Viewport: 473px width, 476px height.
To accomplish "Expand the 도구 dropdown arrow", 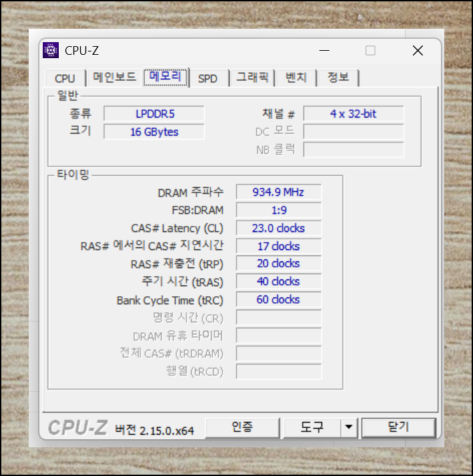I will (349, 427).
